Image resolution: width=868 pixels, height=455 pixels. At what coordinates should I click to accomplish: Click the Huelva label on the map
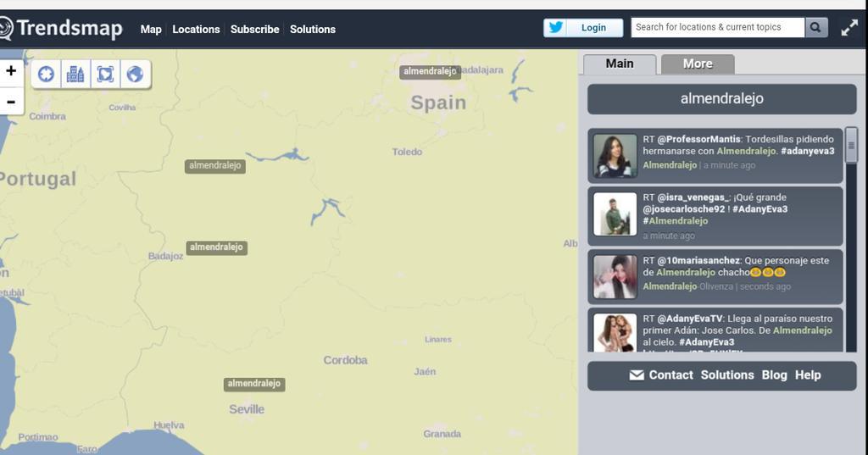click(x=169, y=425)
